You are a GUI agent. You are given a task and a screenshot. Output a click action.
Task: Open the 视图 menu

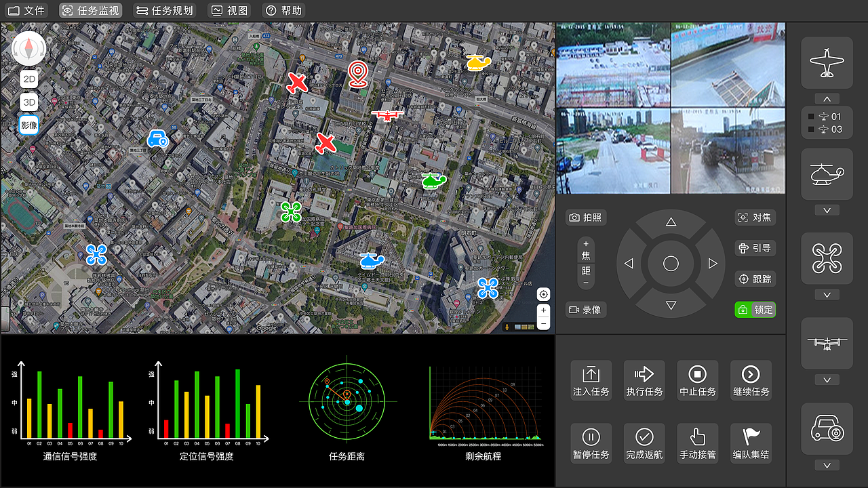(229, 10)
